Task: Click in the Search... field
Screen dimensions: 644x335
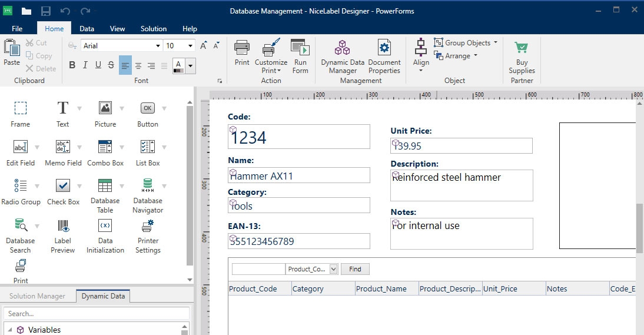Action: [97, 313]
